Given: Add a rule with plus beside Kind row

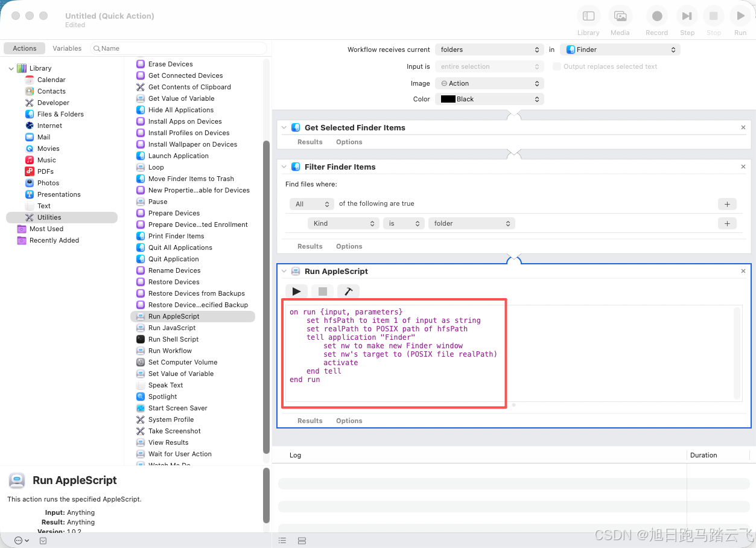Looking at the screenshot, I should 727,223.
